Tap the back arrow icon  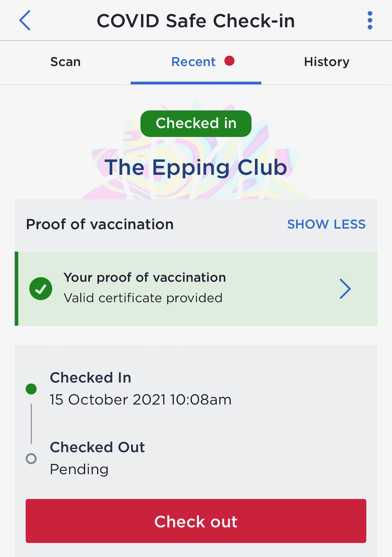pos(25,20)
